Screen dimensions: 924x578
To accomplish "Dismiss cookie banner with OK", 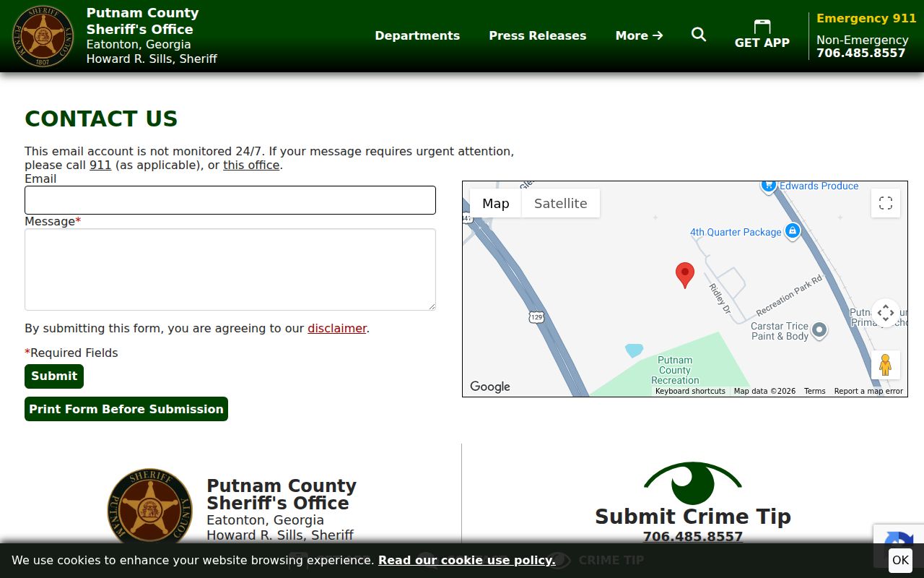I will point(900,560).
